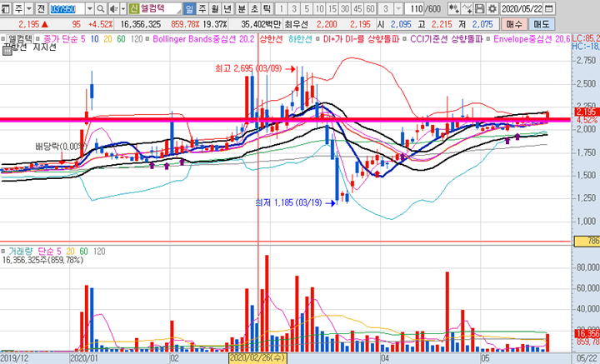Toggle the 종가 단순 moving average marker
The width and height of the screenshot is (600, 364).
pyautogui.click(x=39, y=39)
